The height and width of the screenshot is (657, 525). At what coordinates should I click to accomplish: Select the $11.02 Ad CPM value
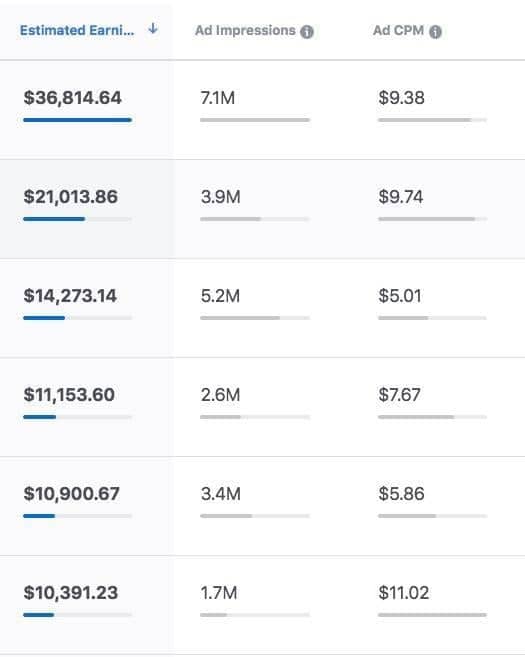point(403,593)
